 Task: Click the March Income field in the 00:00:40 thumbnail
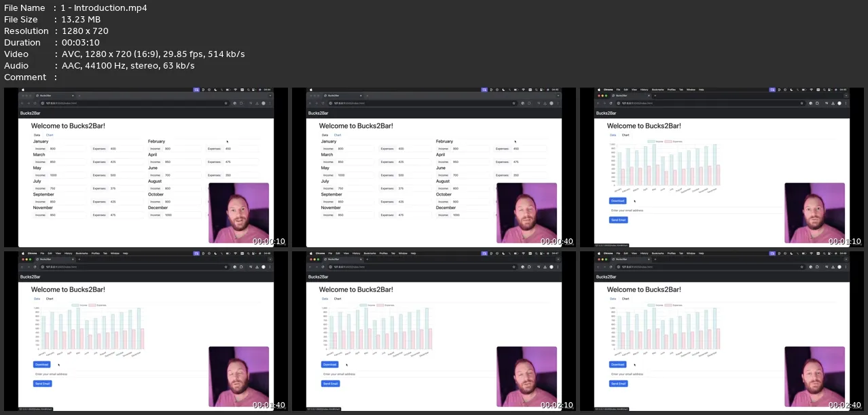click(x=355, y=162)
